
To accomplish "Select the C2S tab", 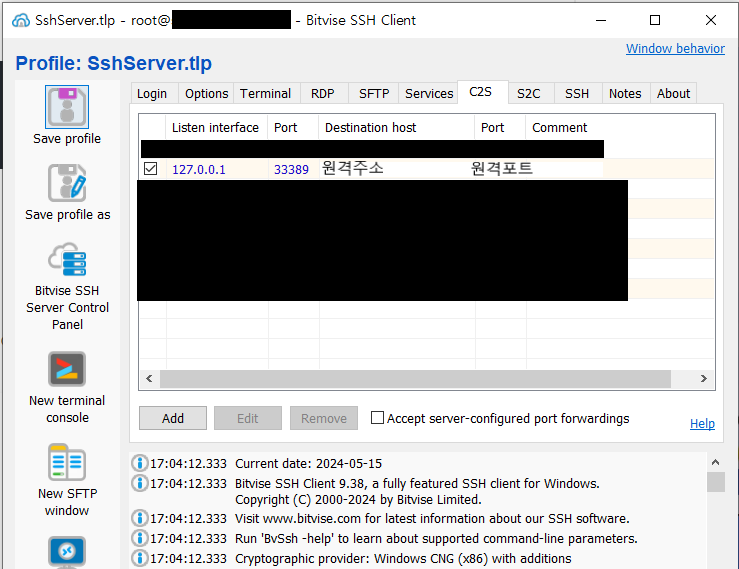I will click(x=481, y=92).
